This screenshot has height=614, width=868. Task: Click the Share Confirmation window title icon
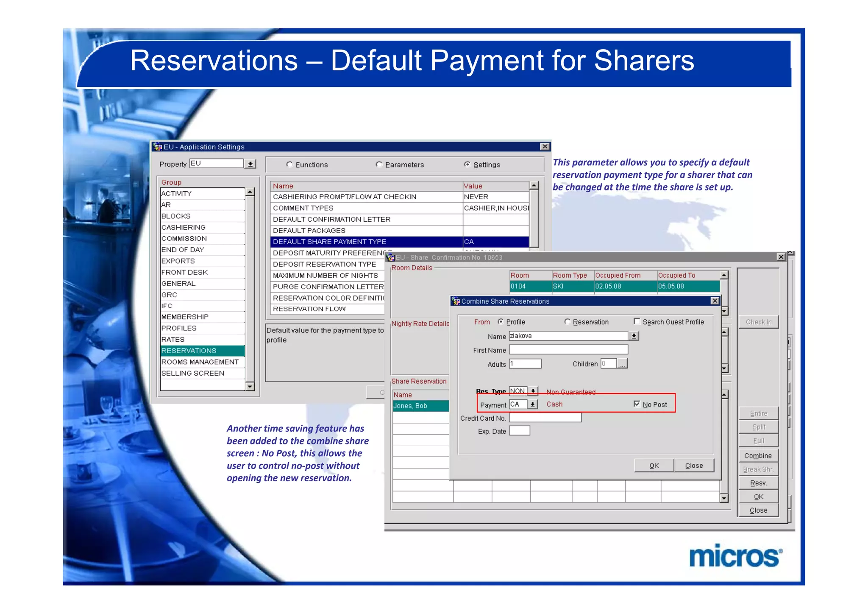coord(391,257)
